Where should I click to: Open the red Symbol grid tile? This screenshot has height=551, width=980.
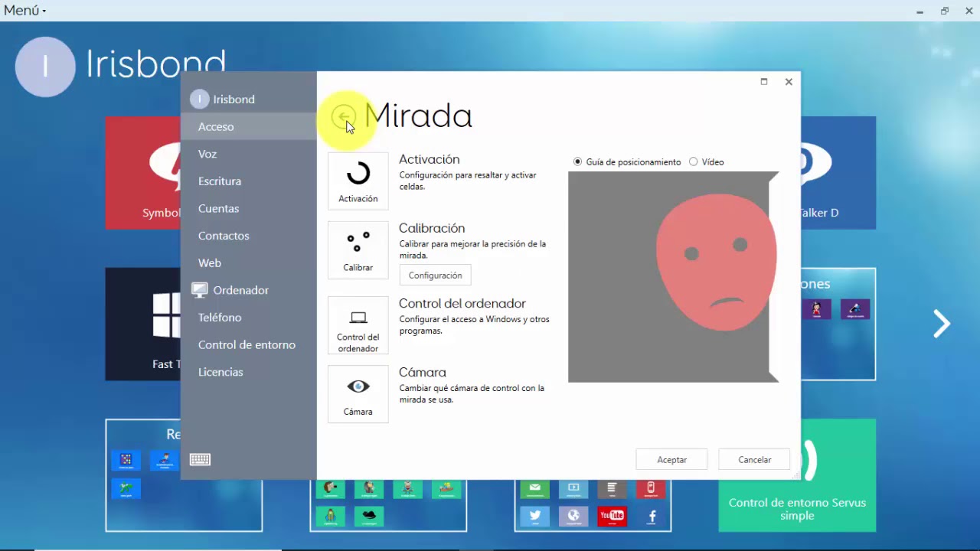coord(143,173)
